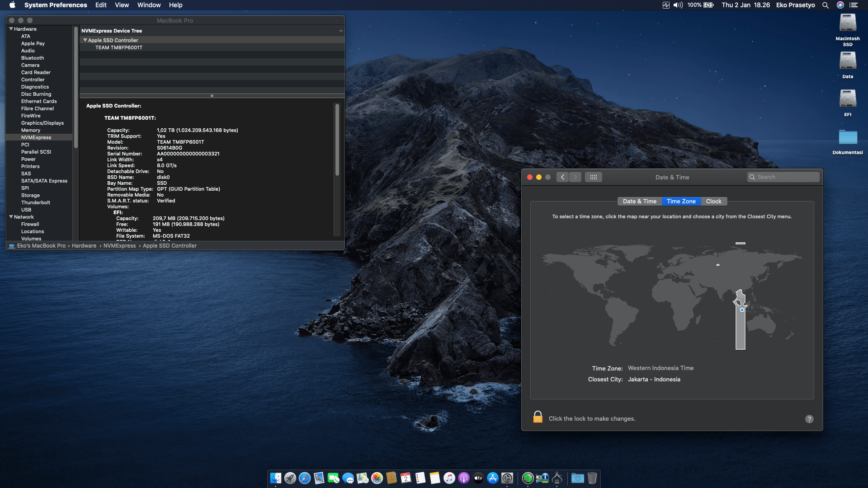Click Eko Prasetyo user menu
This screenshot has height=488, width=868.
(795, 5)
